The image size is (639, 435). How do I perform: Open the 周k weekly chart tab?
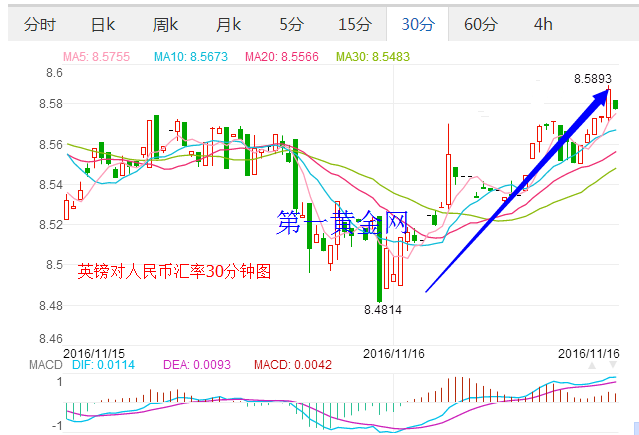166,24
